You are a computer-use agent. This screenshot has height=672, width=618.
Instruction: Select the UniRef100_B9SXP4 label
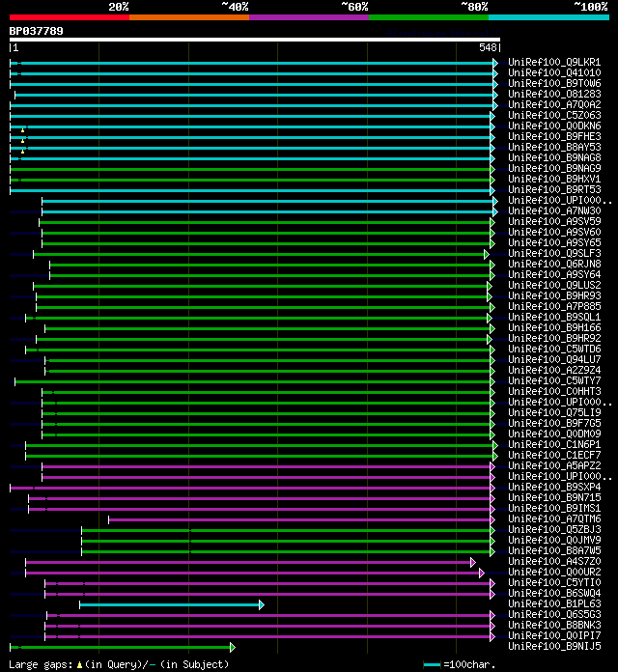554,487
